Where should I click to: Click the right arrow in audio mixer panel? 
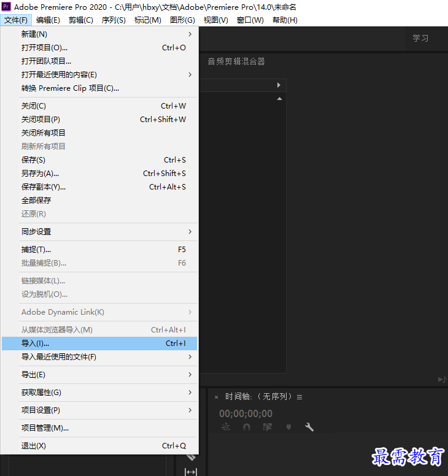click(x=279, y=85)
